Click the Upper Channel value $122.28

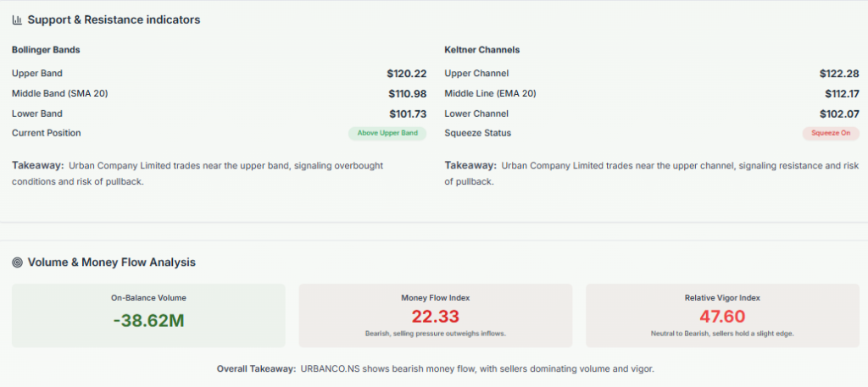tap(839, 74)
